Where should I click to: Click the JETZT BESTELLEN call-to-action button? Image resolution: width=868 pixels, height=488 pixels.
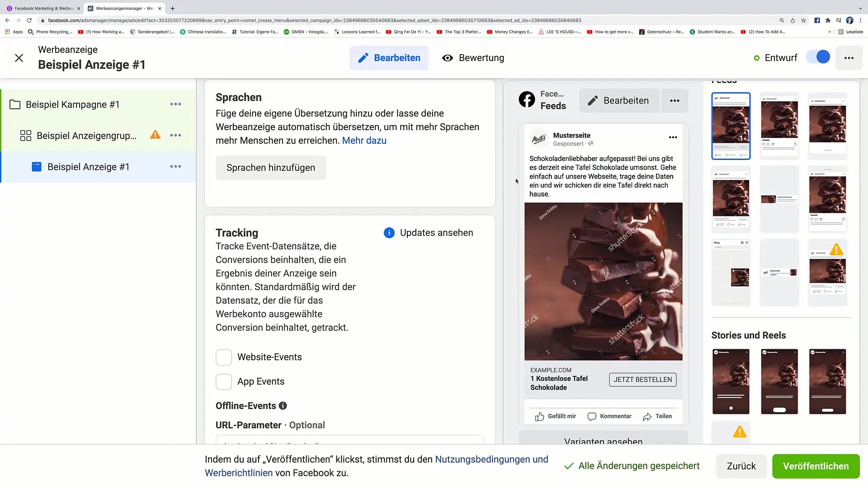(x=642, y=380)
